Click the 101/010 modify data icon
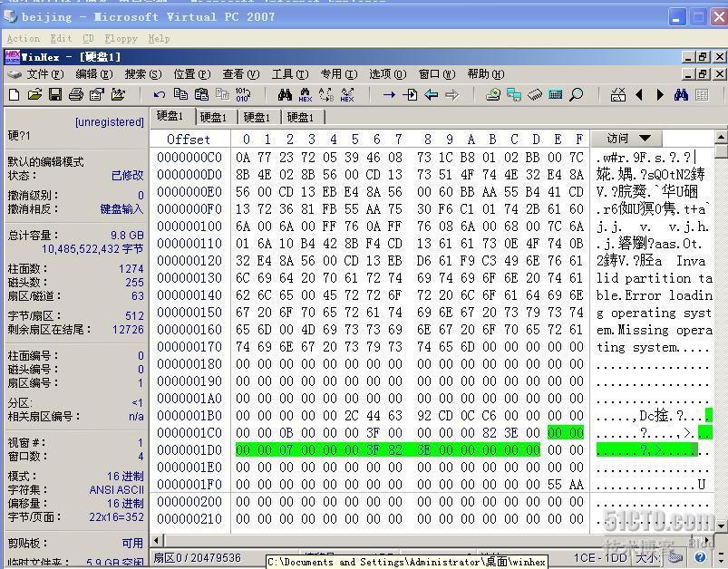This screenshot has width=728, height=569. [243, 94]
